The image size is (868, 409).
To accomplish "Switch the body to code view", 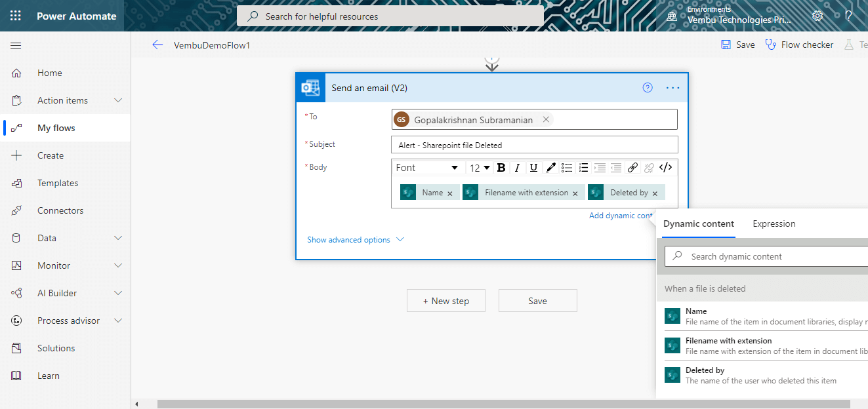I will click(x=665, y=168).
